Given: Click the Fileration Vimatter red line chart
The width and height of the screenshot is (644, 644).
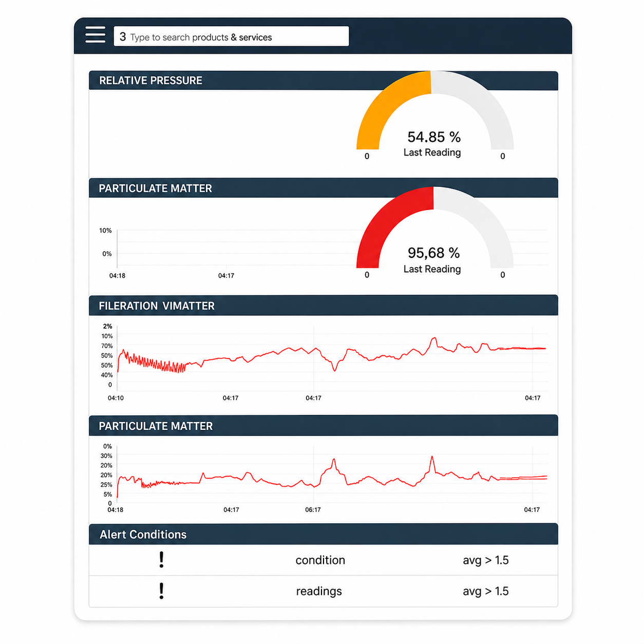Looking at the screenshot, I should [x=332, y=355].
